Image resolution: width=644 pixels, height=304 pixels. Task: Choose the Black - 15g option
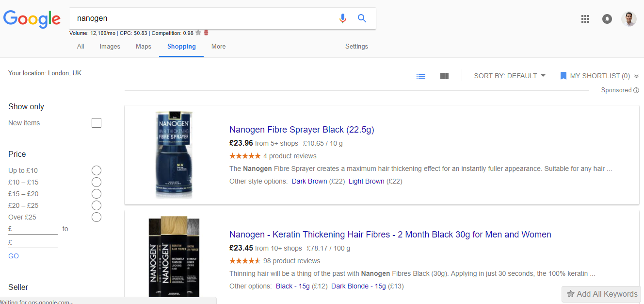[x=293, y=286]
